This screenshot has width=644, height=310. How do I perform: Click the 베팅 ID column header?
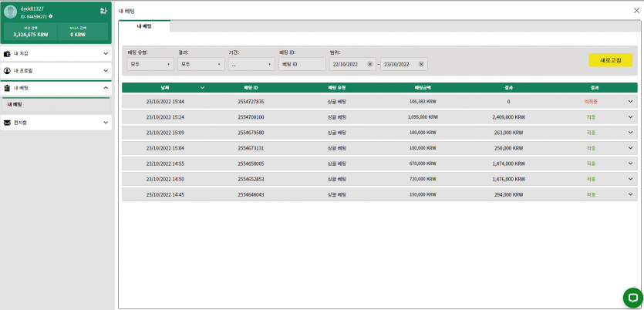[251, 87]
